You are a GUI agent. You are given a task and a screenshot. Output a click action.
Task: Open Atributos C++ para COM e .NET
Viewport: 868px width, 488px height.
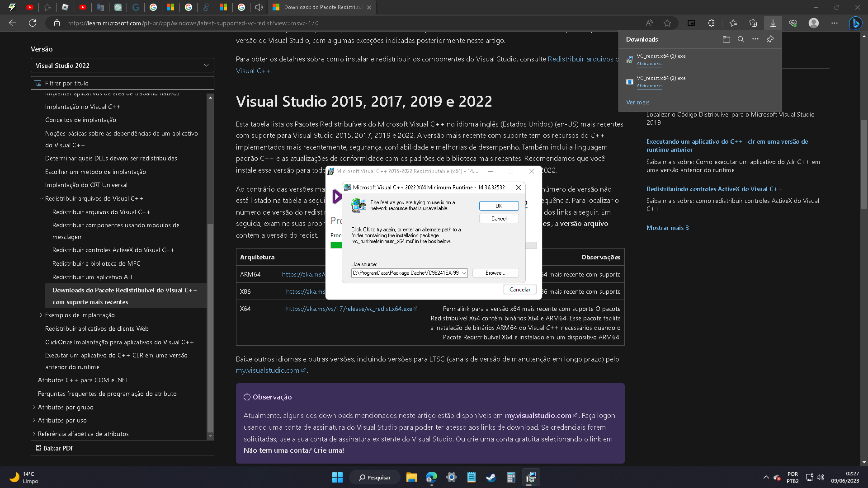tap(83, 380)
